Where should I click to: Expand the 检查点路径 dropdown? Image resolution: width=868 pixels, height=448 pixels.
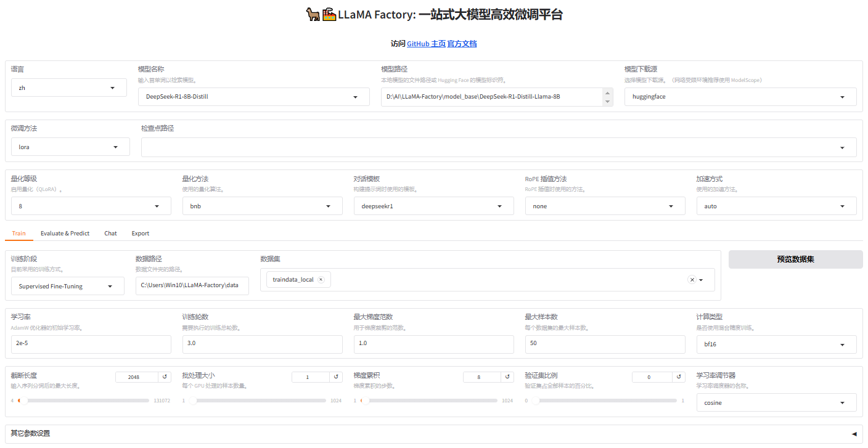coord(499,147)
